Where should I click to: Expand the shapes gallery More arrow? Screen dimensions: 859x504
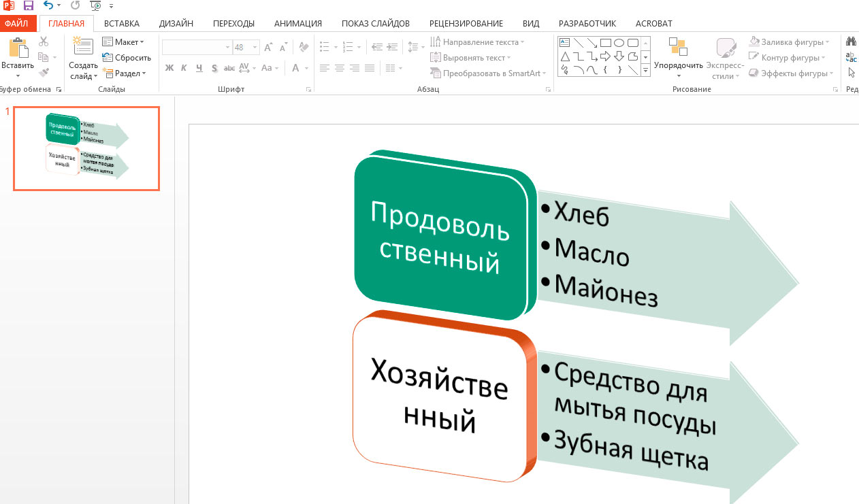(x=646, y=69)
